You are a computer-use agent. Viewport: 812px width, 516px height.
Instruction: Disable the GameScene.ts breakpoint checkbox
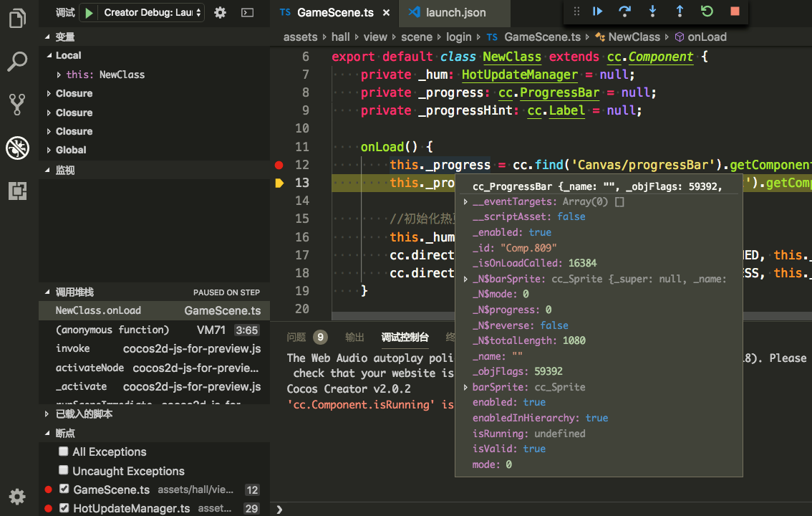click(64, 489)
